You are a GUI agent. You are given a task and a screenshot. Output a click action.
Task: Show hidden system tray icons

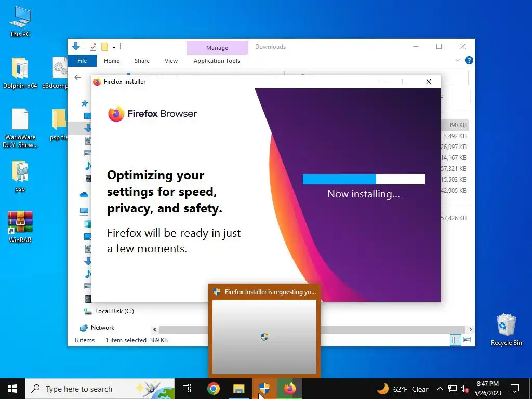click(x=440, y=389)
